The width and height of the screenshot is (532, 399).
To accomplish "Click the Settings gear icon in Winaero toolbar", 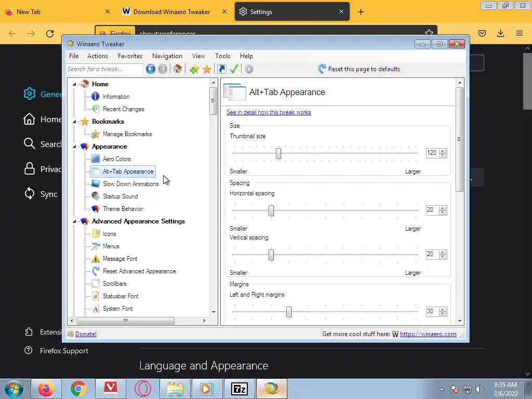I will [249, 69].
